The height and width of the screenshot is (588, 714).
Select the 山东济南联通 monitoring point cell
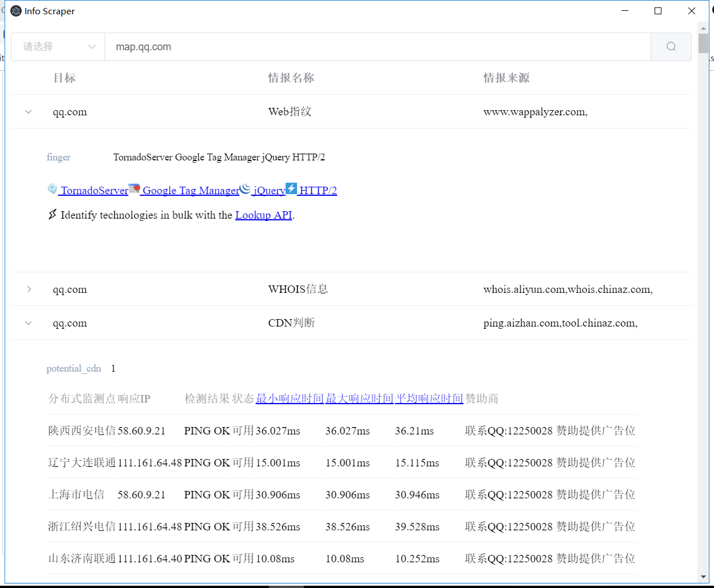tap(82, 558)
